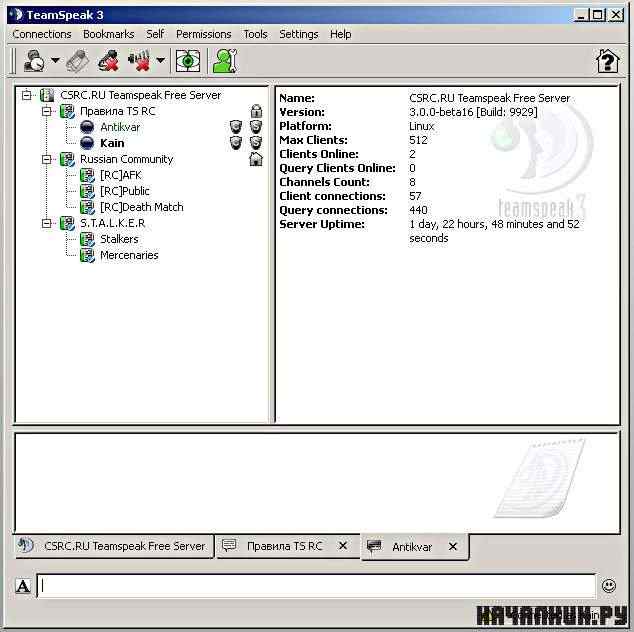Image resolution: width=634 pixels, height=632 pixels.
Task: Close the Правила TS RC chat tab
Action: coord(343,546)
